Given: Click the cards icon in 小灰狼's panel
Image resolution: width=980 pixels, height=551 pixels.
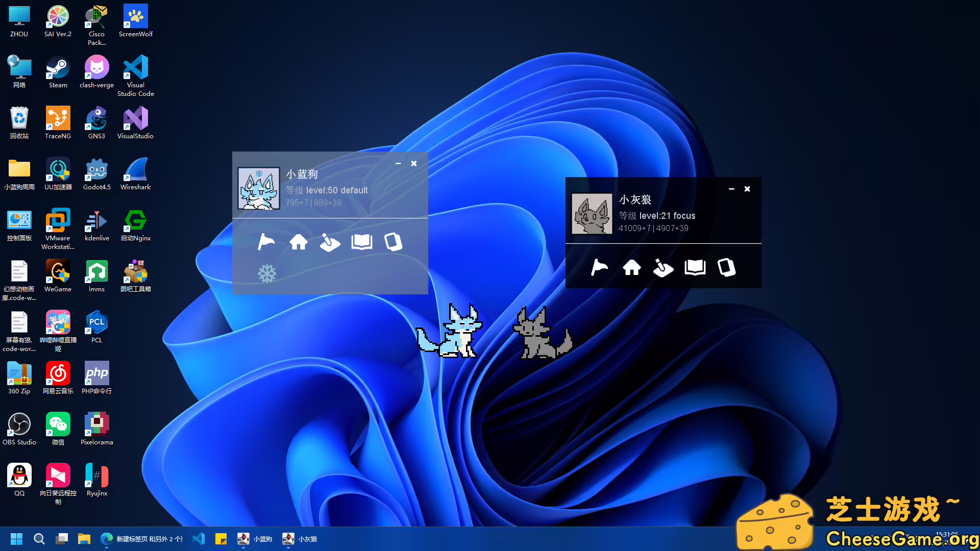Looking at the screenshot, I should [726, 267].
